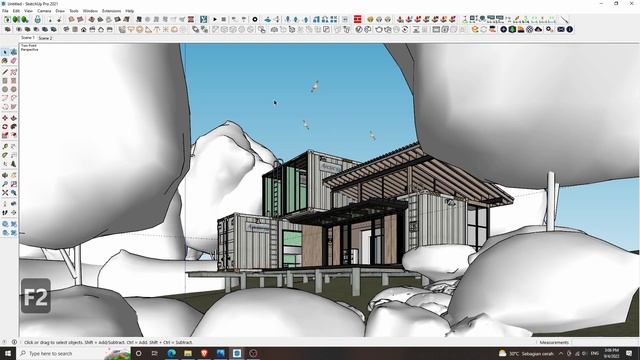Open Microsoft Edge from the taskbar

tap(171, 353)
